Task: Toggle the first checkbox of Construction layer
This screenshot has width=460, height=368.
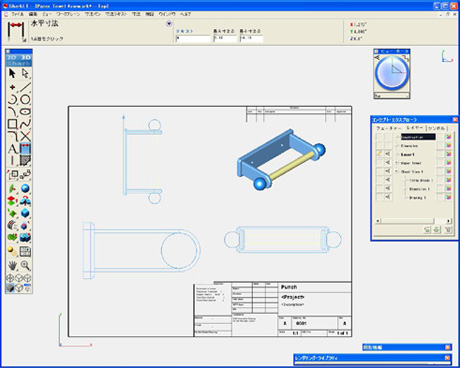Action: 379,137
